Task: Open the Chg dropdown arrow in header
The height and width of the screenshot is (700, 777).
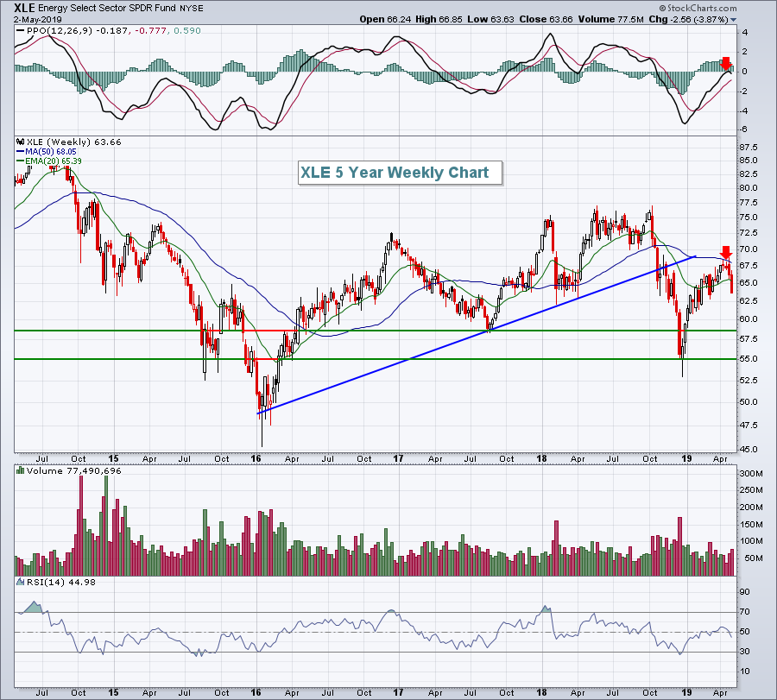Action: point(733,21)
